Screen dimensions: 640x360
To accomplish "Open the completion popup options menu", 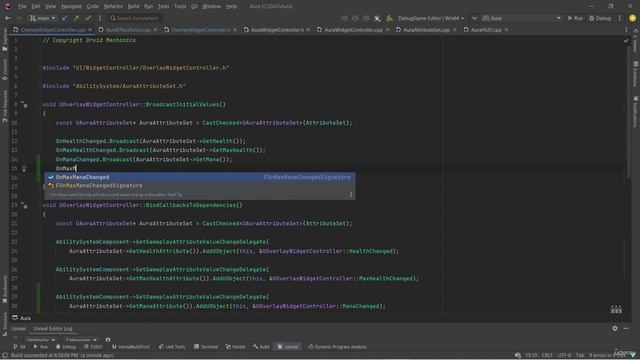I will (351, 195).
